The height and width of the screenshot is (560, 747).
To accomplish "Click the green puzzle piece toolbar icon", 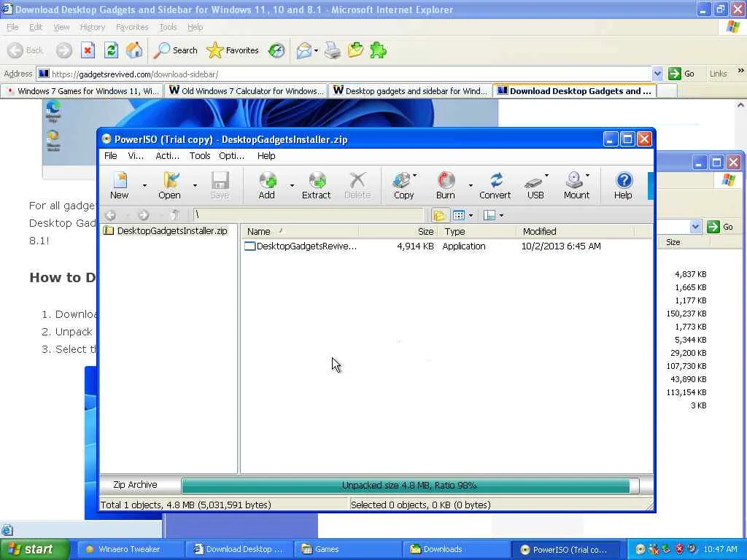I will point(379,50).
